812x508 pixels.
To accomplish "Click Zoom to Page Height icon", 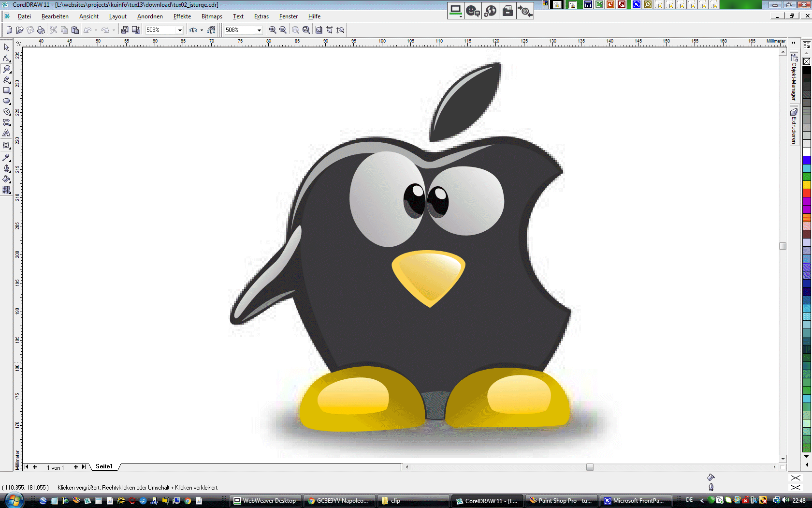I will click(340, 30).
